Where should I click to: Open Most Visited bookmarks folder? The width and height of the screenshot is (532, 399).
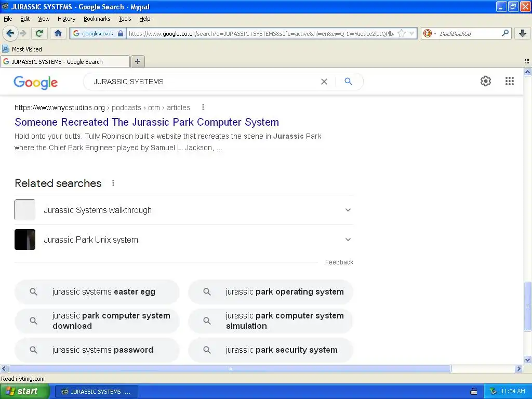(x=22, y=49)
